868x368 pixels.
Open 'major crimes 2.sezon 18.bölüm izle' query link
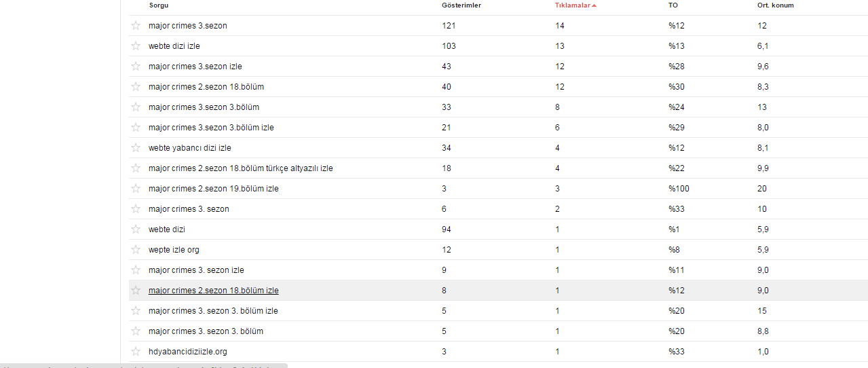pyautogui.click(x=214, y=291)
